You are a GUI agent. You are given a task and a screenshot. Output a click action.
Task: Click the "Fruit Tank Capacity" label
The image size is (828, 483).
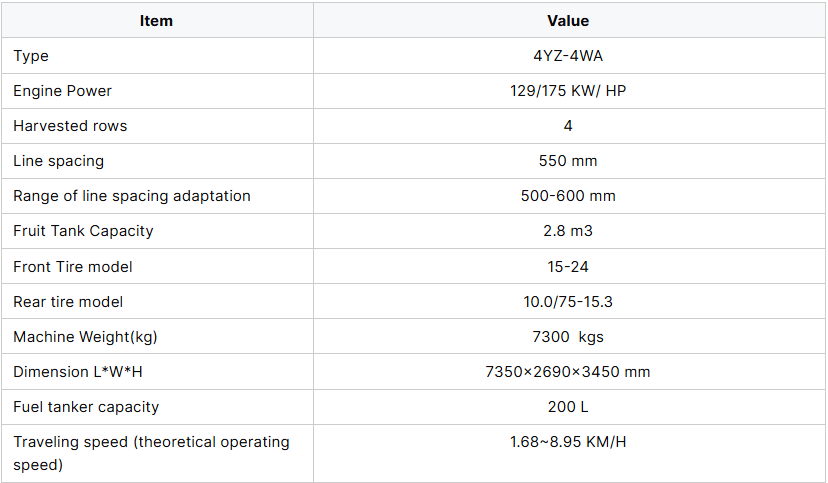coord(83,231)
